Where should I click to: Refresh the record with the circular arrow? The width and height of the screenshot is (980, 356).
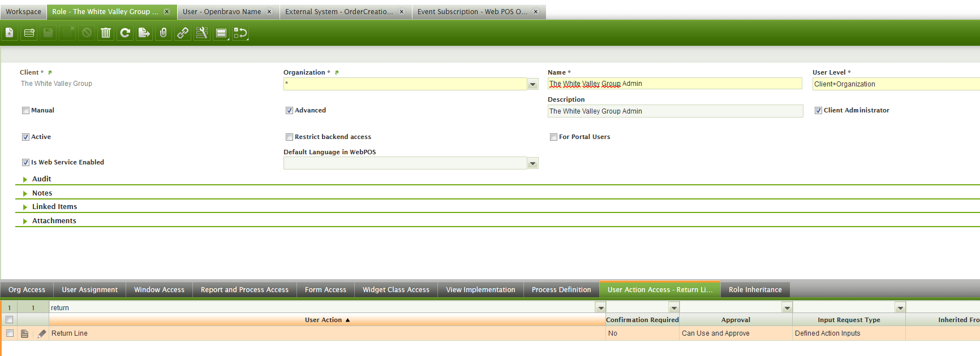(x=125, y=33)
